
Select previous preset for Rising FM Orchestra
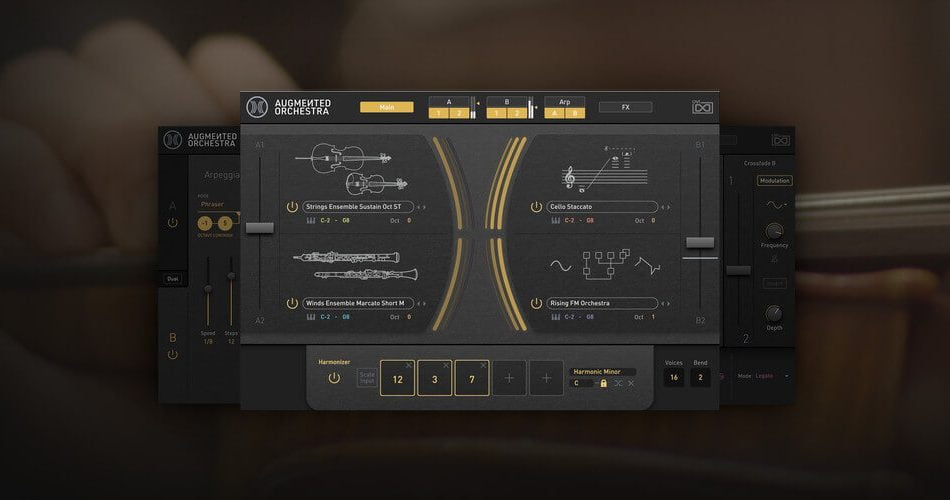tap(663, 304)
